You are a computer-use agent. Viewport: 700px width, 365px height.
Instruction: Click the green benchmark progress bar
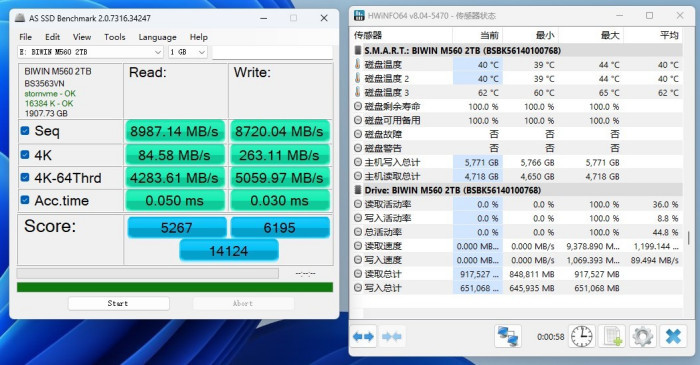(x=175, y=287)
